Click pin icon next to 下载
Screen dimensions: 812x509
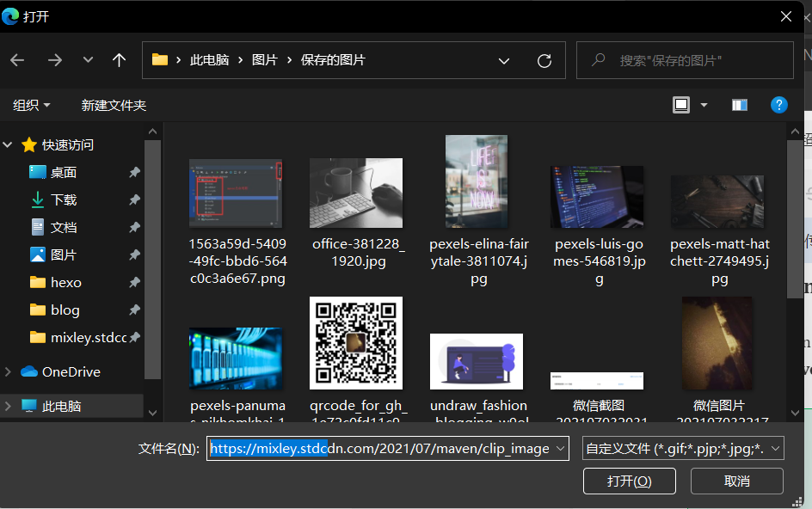coord(135,199)
